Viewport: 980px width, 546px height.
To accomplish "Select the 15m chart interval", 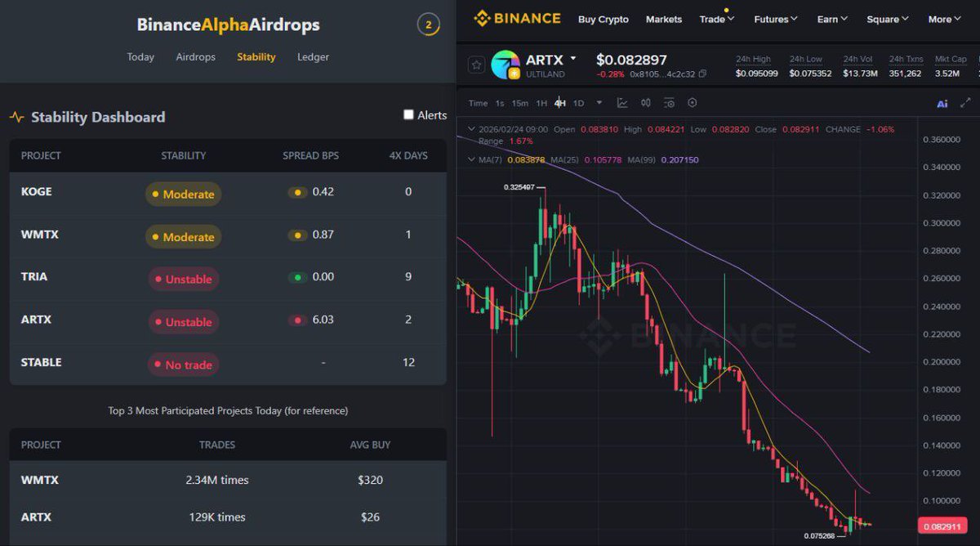I will [x=520, y=103].
